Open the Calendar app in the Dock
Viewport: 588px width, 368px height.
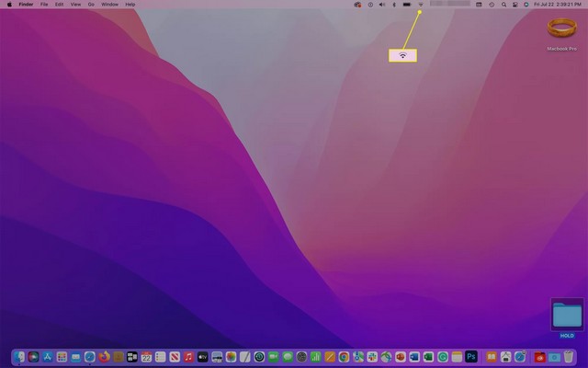[x=146, y=356]
